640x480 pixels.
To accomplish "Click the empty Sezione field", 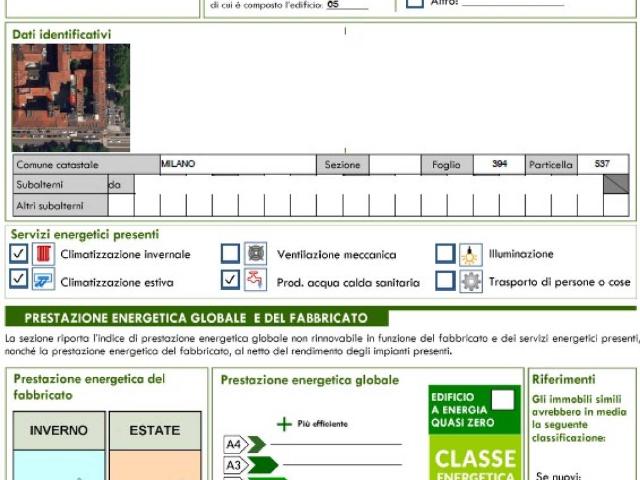I will coord(395,164).
